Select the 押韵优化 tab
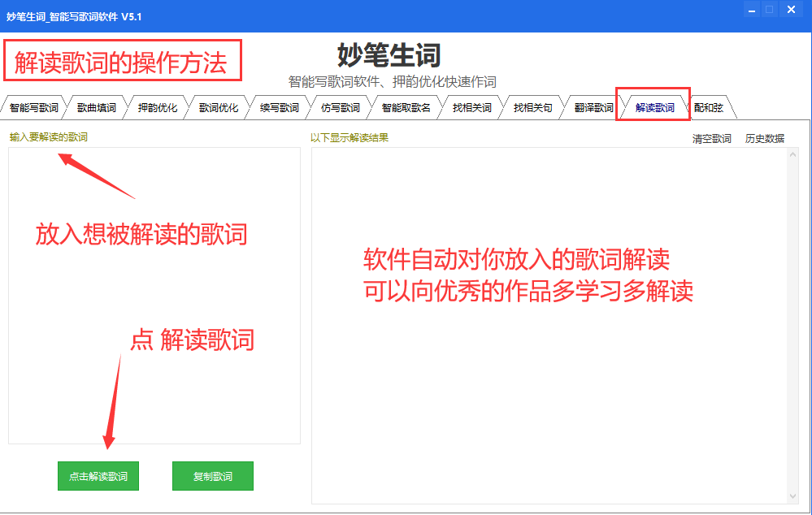The width and height of the screenshot is (812, 515). pos(158,108)
